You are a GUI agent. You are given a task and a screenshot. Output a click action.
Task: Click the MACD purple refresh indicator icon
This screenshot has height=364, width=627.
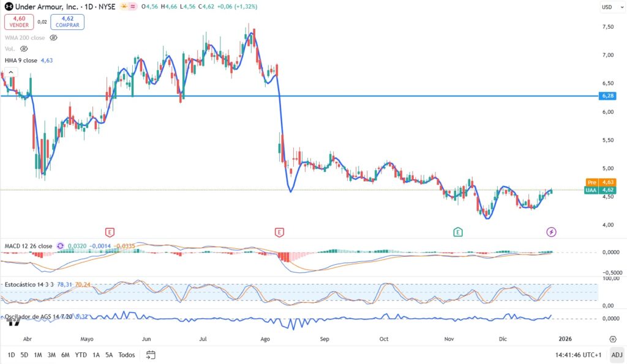tap(61, 246)
